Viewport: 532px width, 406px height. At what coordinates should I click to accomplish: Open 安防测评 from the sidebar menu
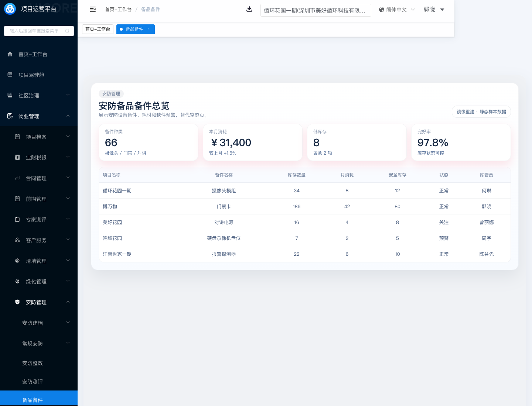click(x=33, y=382)
